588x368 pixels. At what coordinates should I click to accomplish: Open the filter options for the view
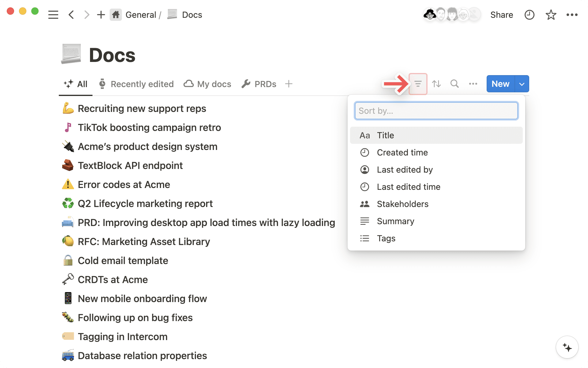pos(418,84)
